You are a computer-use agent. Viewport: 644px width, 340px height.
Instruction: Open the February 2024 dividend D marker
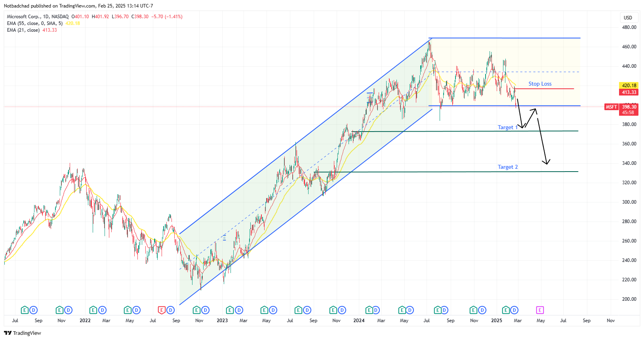point(376,310)
